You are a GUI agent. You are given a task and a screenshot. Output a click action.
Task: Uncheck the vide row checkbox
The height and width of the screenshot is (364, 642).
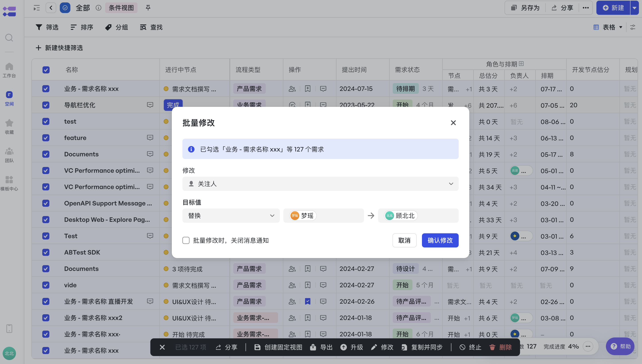(46, 285)
